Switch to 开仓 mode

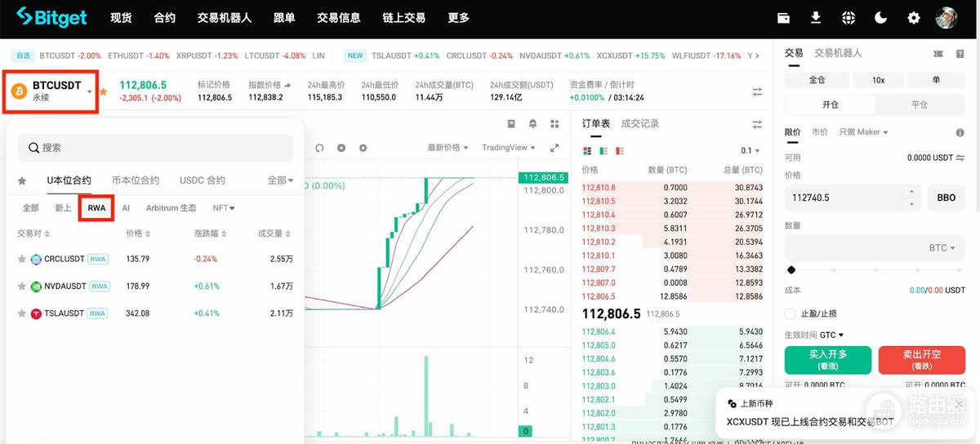(x=830, y=104)
